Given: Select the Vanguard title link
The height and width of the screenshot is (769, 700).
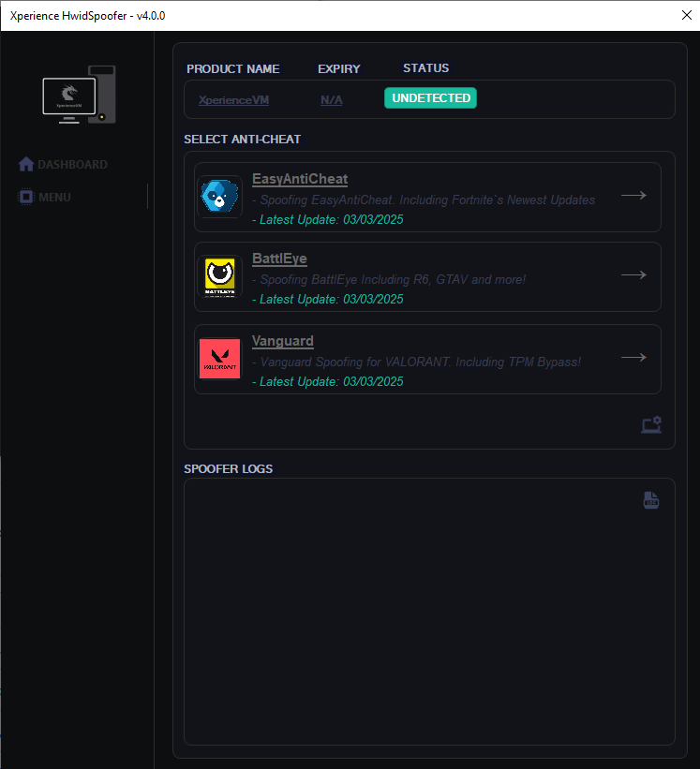Looking at the screenshot, I should pos(283,341).
